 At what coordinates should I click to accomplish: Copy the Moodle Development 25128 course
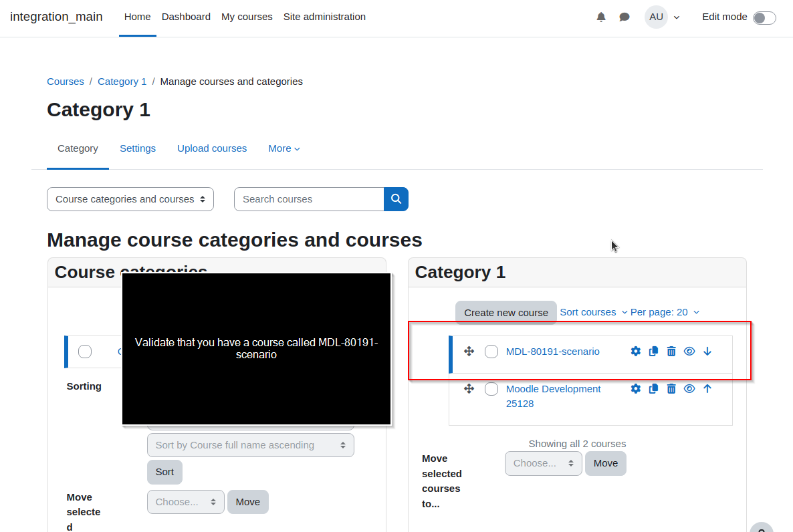(653, 389)
